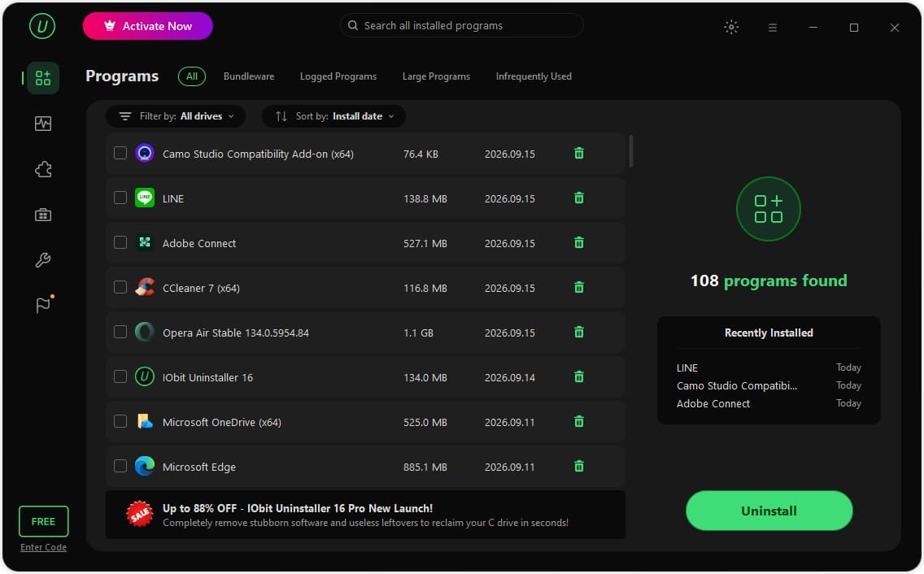This screenshot has width=924, height=574.
Task: Click trash icon for IObit Uninstaller 16
Action: click(x=579, y=376)
